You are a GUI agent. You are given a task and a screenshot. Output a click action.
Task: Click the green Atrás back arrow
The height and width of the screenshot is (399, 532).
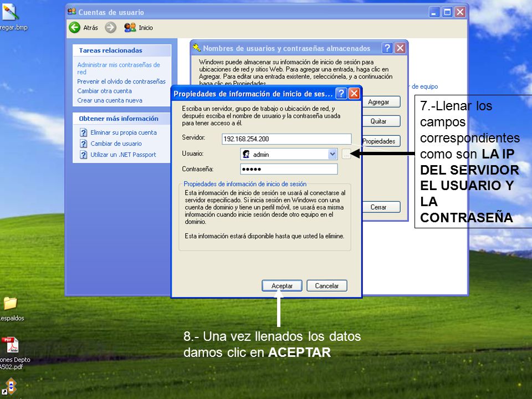[75, 28]
